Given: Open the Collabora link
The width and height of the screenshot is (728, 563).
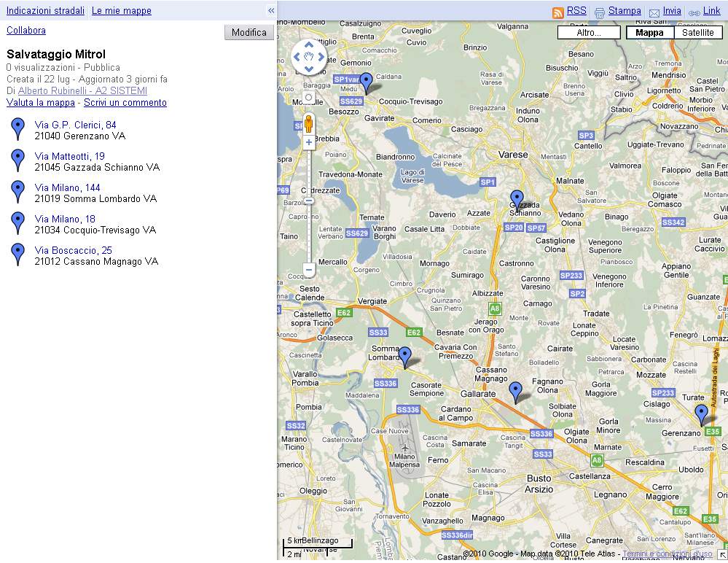Looking at the screenshot, I should [x=26, y=30].
